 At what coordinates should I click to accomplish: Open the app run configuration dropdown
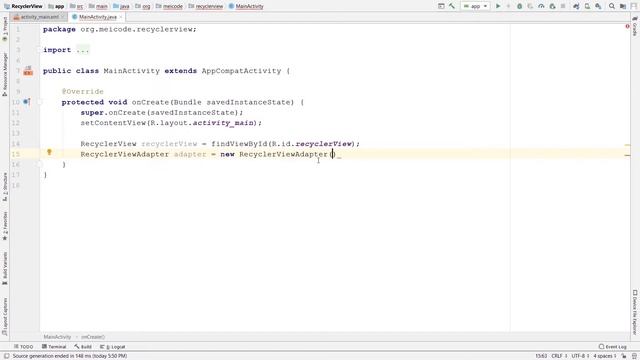coord(476,6)
